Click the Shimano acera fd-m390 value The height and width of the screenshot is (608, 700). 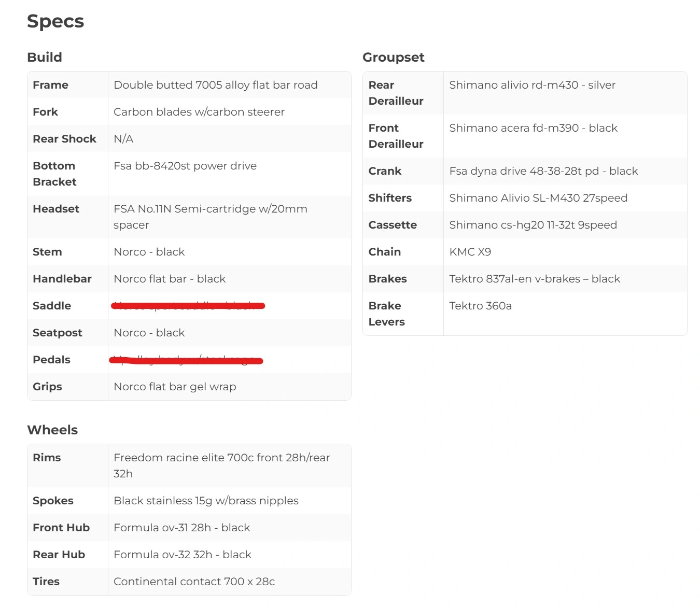coord(533,128)
